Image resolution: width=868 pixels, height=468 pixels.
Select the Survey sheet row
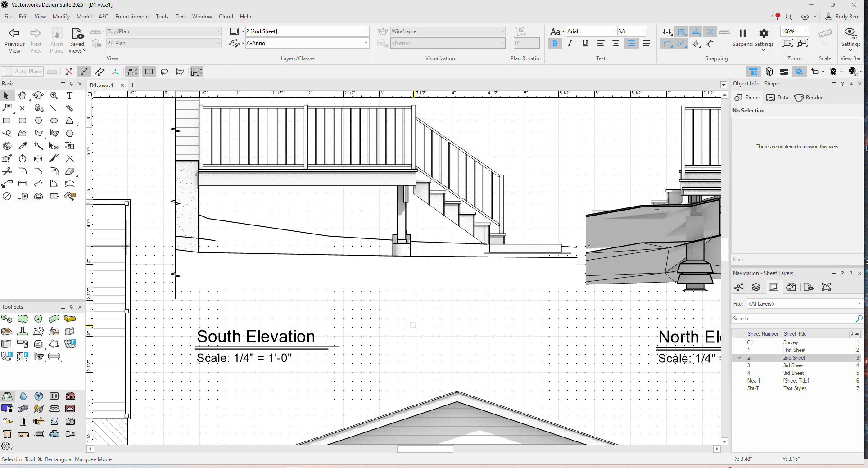(x=790, y=342)
